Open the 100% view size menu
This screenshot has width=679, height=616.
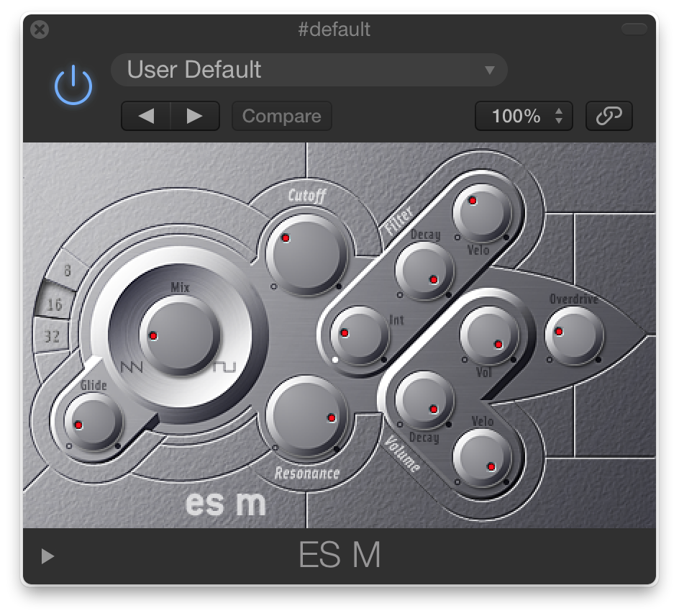click(x=524, y=116)
